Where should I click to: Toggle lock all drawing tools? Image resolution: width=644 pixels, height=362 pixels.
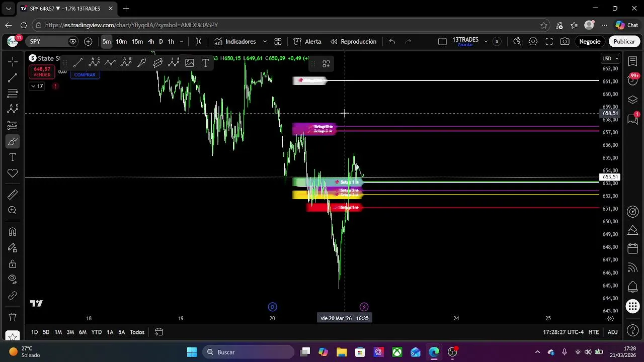point(13,264)
